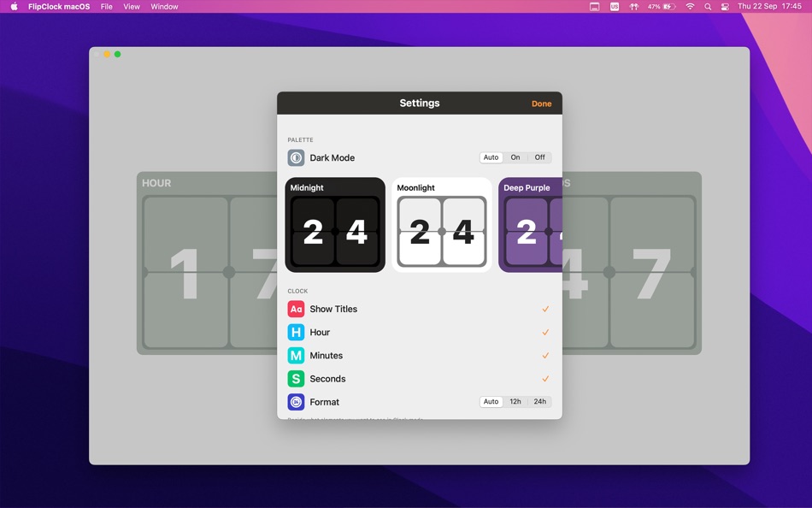This screenshot has height=508, width=812.
Task: Click the green Seconds S icon
Action: pyautogui.click(x=296, y=379)
